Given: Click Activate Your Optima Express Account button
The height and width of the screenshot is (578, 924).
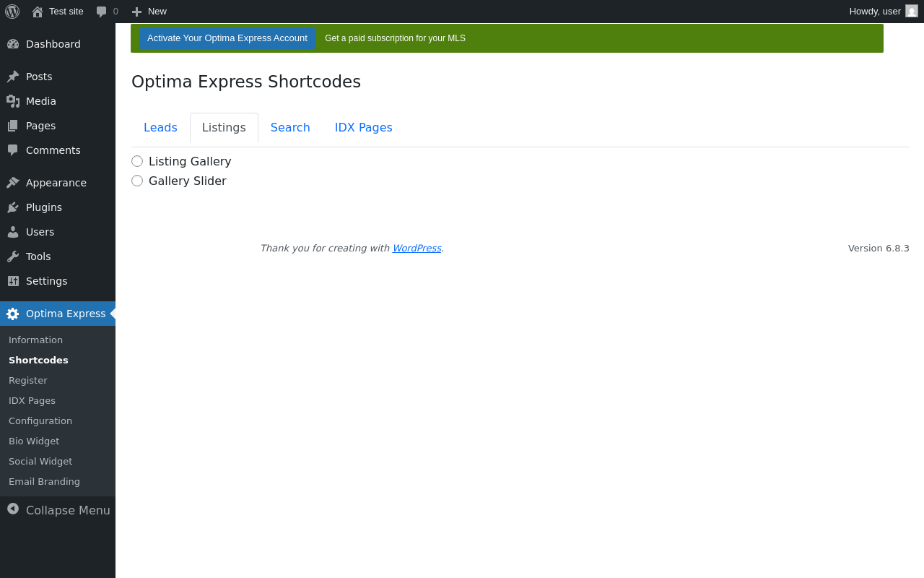Looking at the screenshot, I should pos(227,38).
